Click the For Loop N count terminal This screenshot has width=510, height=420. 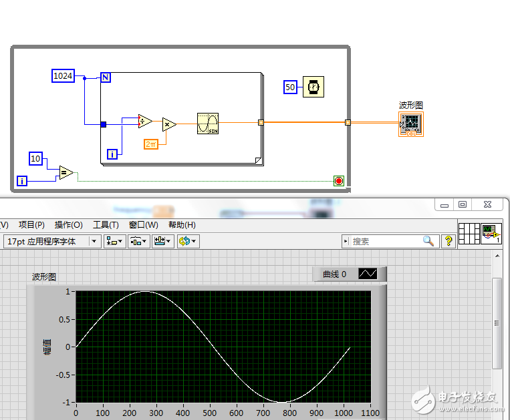pyautogui.click(x=106, y=77)
